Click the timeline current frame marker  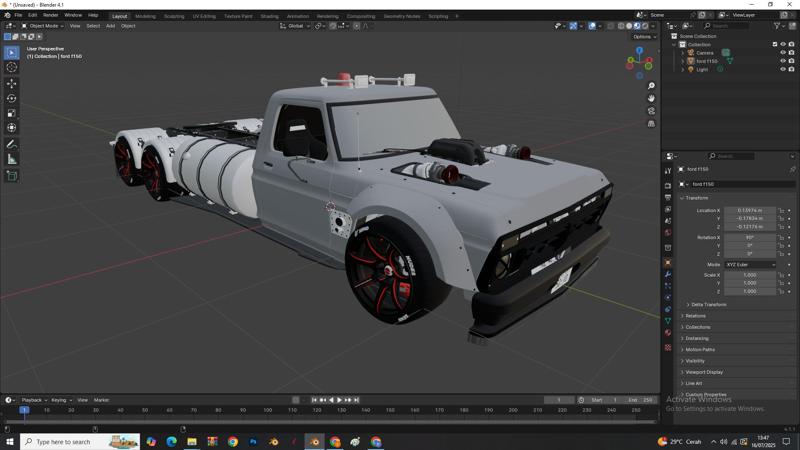24,410
